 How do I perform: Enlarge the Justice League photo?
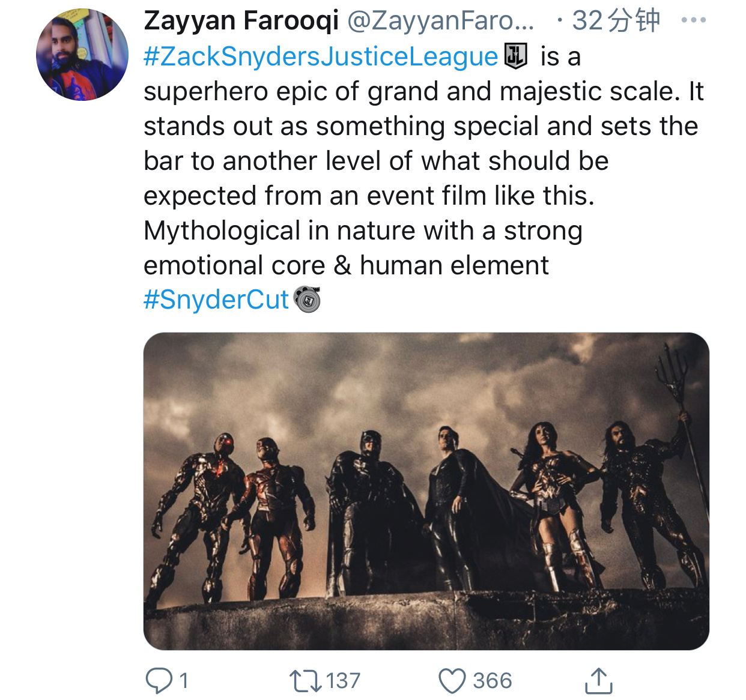click(x=426, y=490)
